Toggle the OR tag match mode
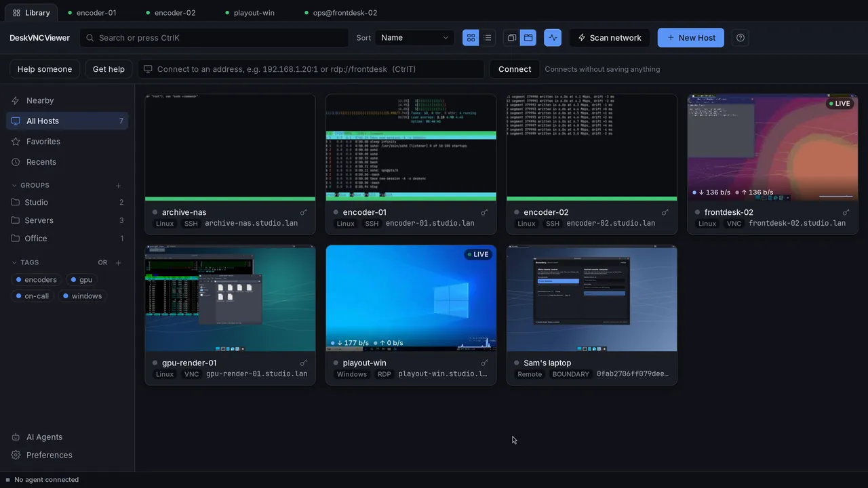This screenshot has height=488, width=868. 102,263
